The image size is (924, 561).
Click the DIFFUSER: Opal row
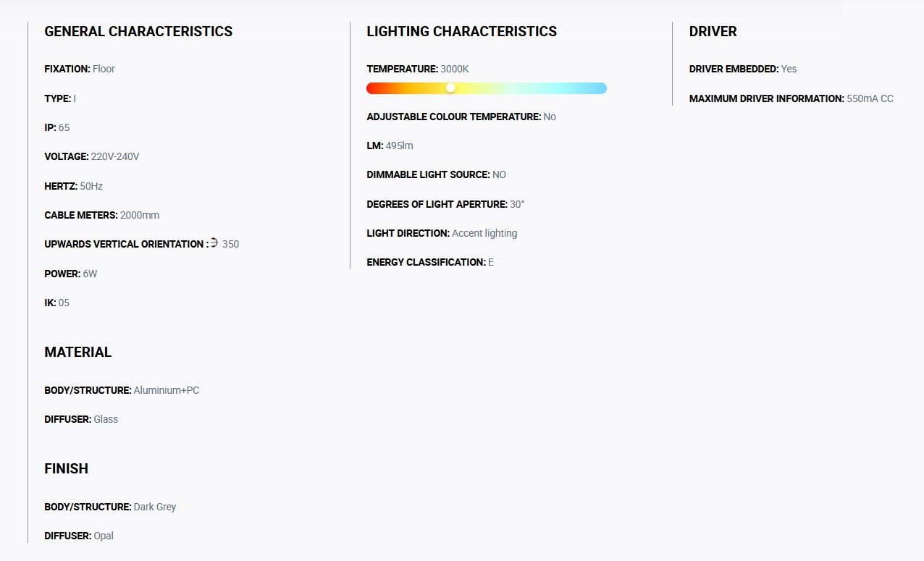point(79,536)
